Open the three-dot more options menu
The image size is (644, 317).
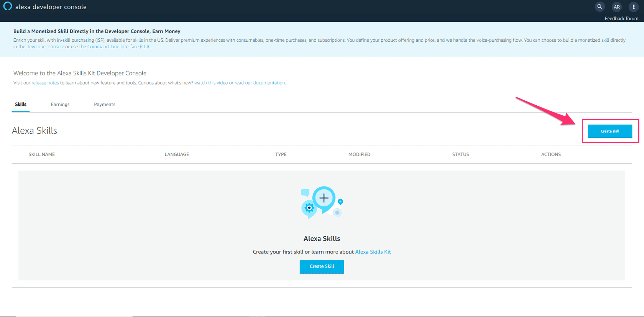[634, 7]
